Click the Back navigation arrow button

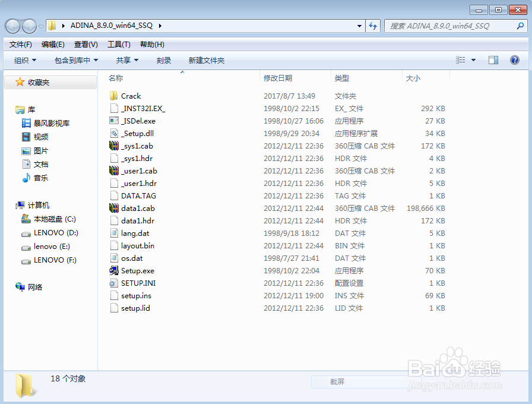[13, 26]
